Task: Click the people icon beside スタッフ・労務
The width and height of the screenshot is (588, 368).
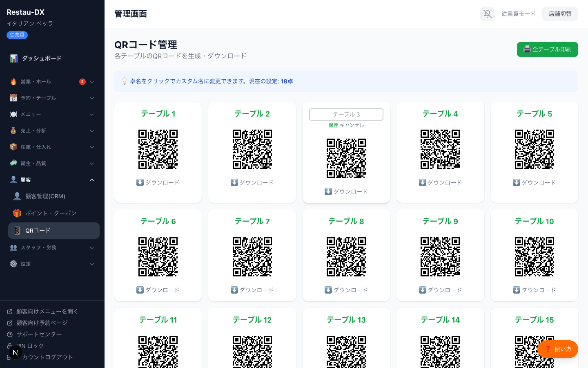Action: (x=13, y=248)
